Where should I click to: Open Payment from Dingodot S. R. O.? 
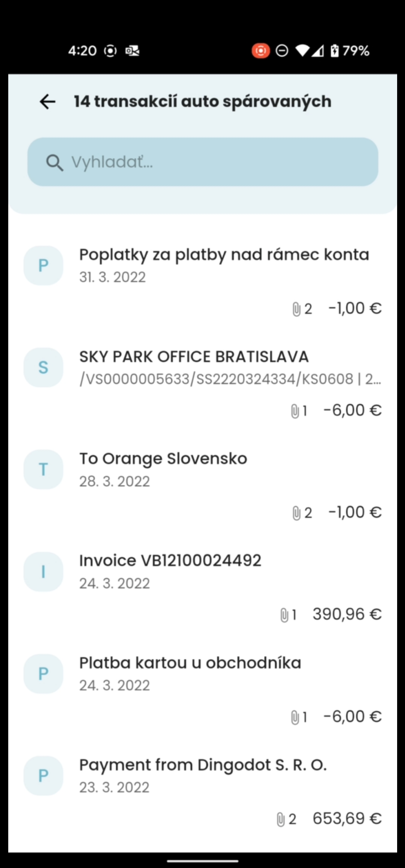pos(203,765)
